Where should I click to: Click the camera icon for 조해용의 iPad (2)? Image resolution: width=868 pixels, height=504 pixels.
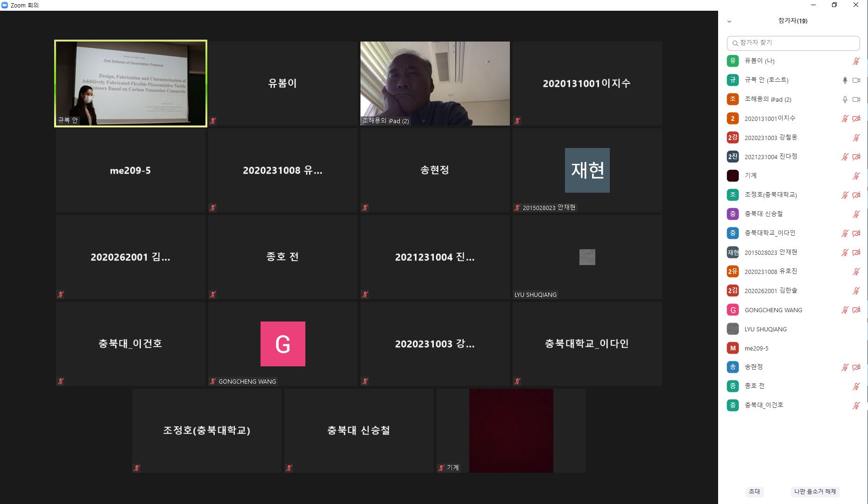coord(856,99)
